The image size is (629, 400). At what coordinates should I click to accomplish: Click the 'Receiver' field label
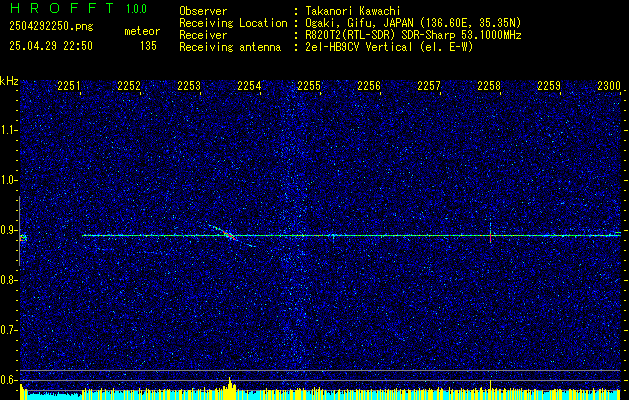pos(203,35)
